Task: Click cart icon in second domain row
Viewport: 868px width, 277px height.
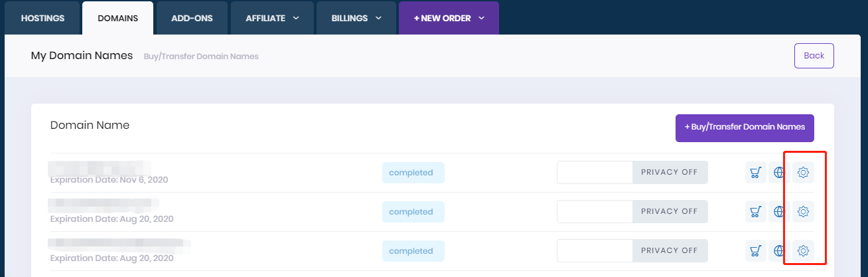Action: pos(755,212)
